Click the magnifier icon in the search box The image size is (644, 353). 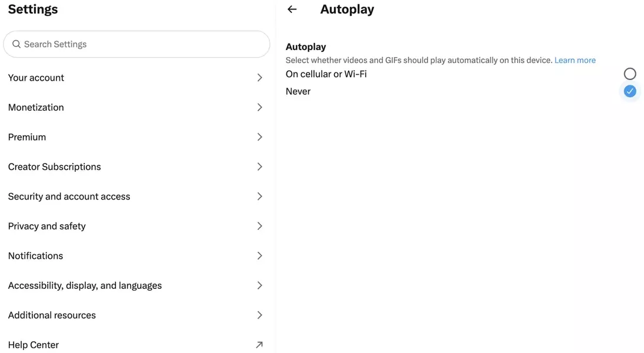pyautogui.click(x=16, y=44)
